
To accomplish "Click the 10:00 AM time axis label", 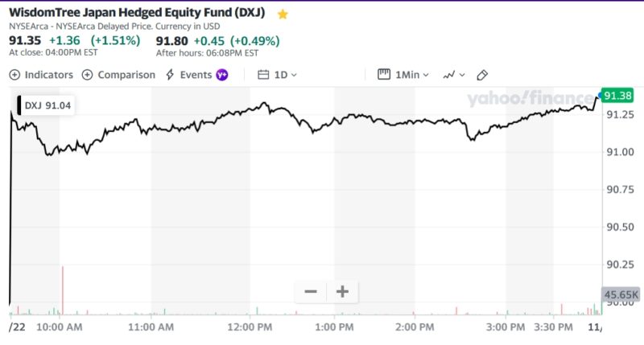I will tap(60, 327).
